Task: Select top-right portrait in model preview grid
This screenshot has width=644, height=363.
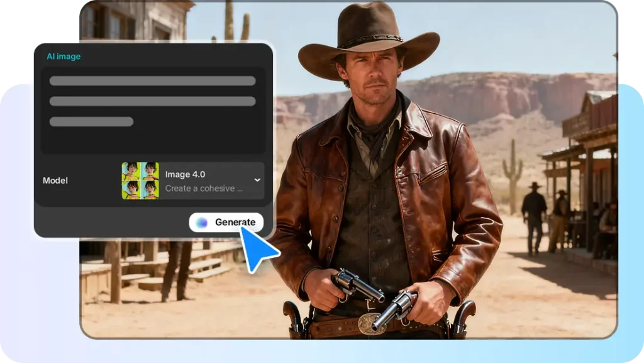Action: point(149,171)
